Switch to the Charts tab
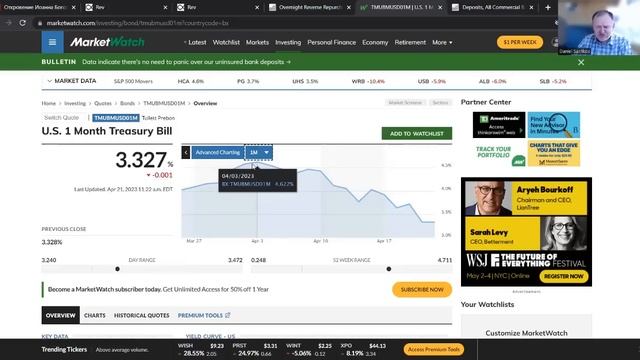Image resolution: width=640 pixels, height=360 pixels. pyautogui.click(x=95, y=315)
